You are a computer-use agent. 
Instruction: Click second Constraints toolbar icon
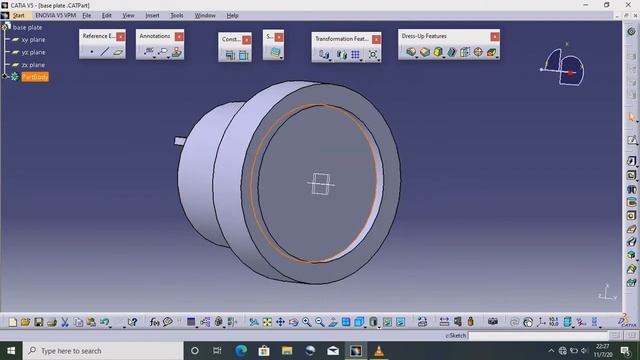pyautogui.click(x=244, y=55)
